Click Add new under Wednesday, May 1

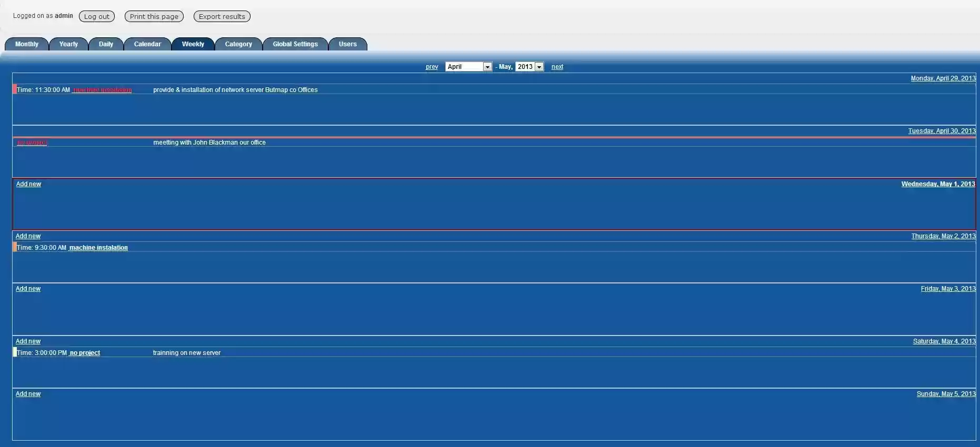28,184
